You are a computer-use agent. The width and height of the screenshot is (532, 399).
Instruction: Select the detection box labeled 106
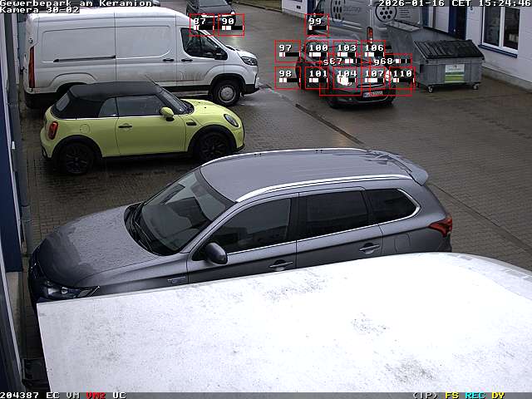[x=373, y=51]
